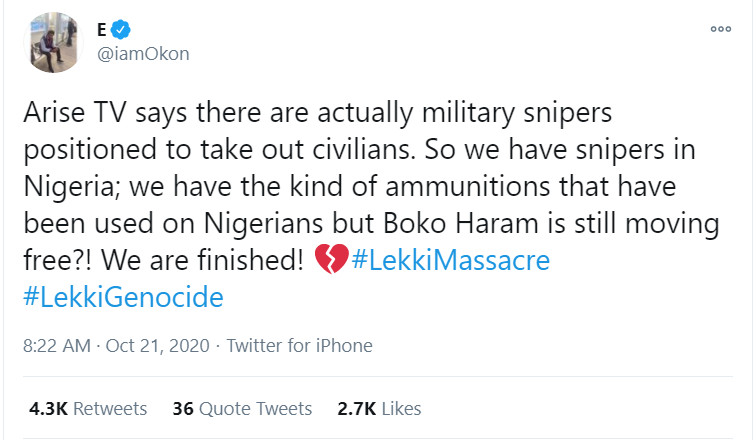
Task: View the 2.7K Likes list
Action: coord(379,409)
